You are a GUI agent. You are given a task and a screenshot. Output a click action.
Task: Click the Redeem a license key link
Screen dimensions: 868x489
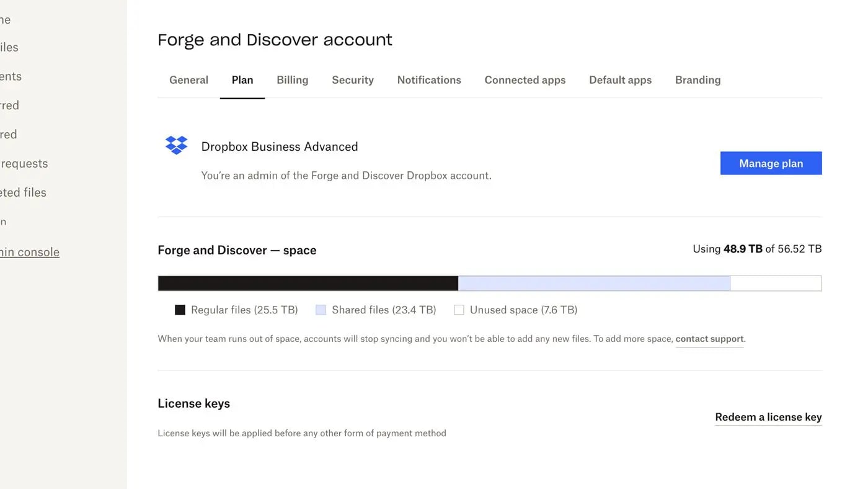[x=768, y=416]
